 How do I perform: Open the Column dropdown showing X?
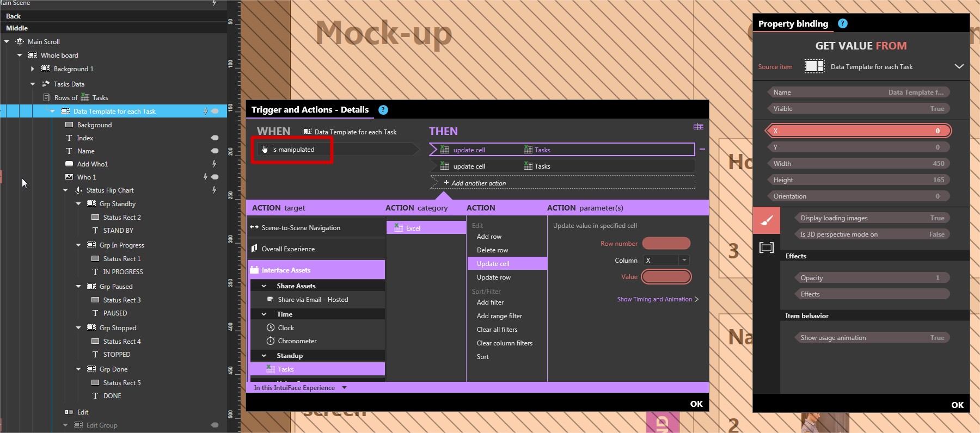pos(684,260)
